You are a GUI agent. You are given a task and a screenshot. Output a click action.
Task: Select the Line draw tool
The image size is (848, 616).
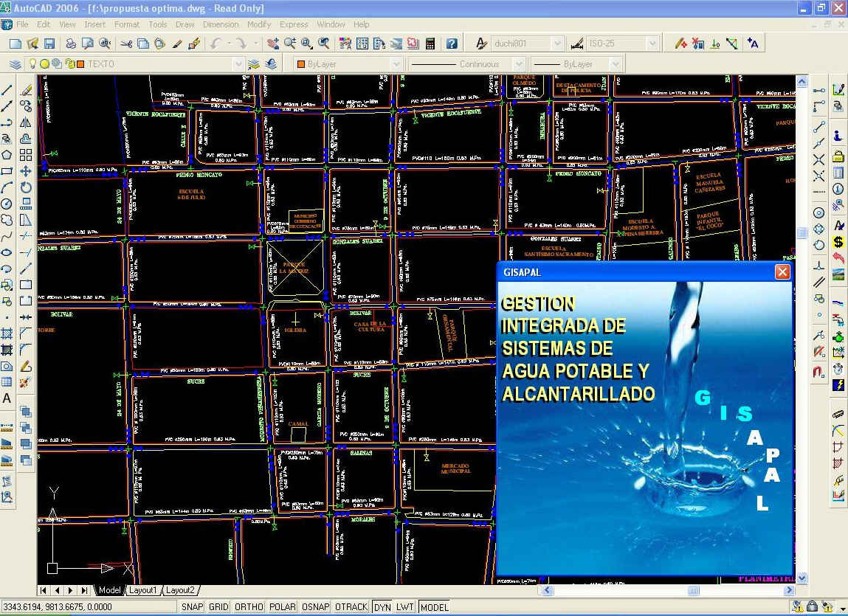coord(7,89)
